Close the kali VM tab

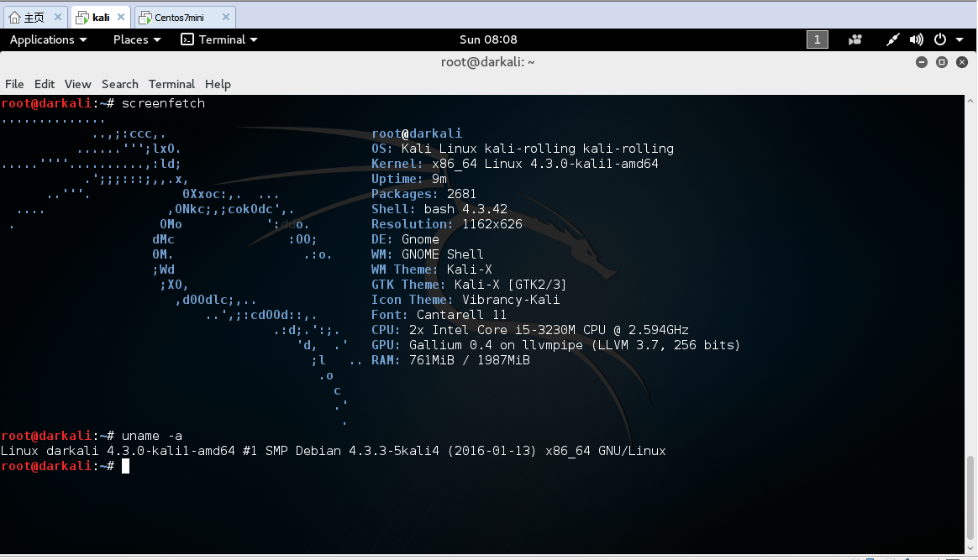pyautogui.click(x=121, y=17)
